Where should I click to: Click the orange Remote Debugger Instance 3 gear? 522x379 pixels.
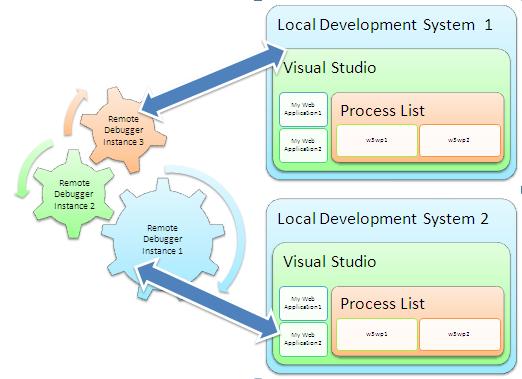click(x=124, y=130)
